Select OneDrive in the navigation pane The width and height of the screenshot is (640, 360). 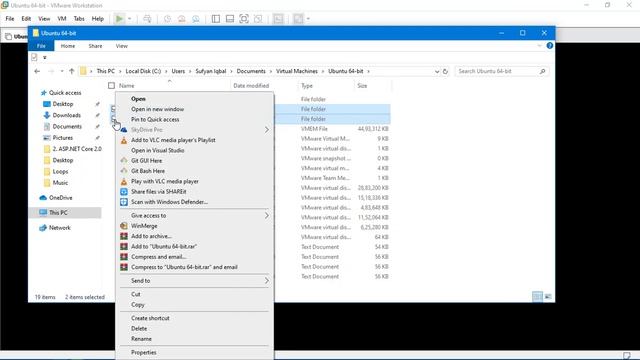coord(60,198)
